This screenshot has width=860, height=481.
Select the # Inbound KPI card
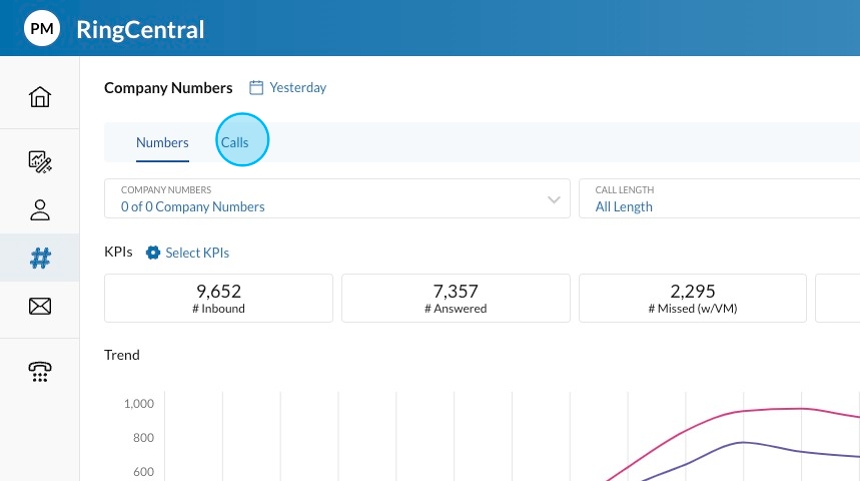point(219,298)
